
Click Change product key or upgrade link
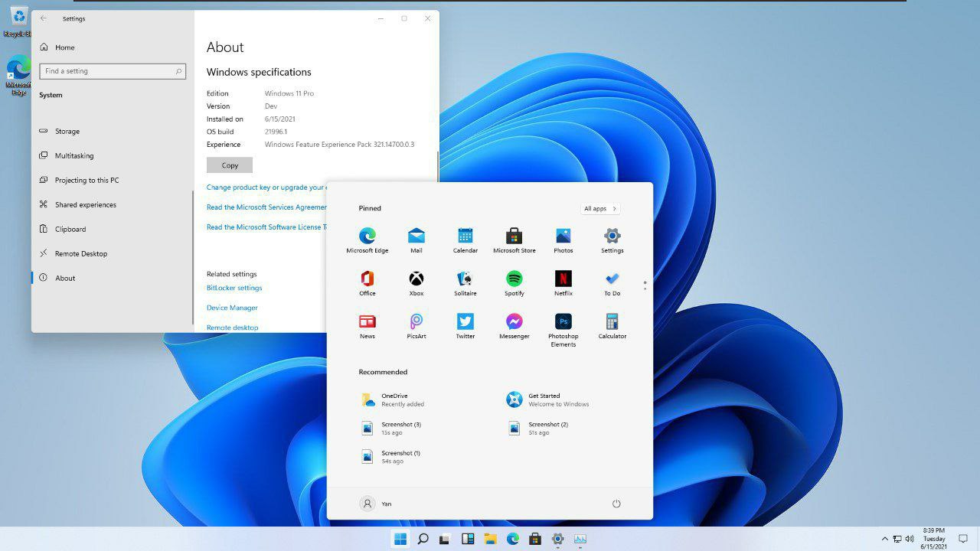pos(266,187)
